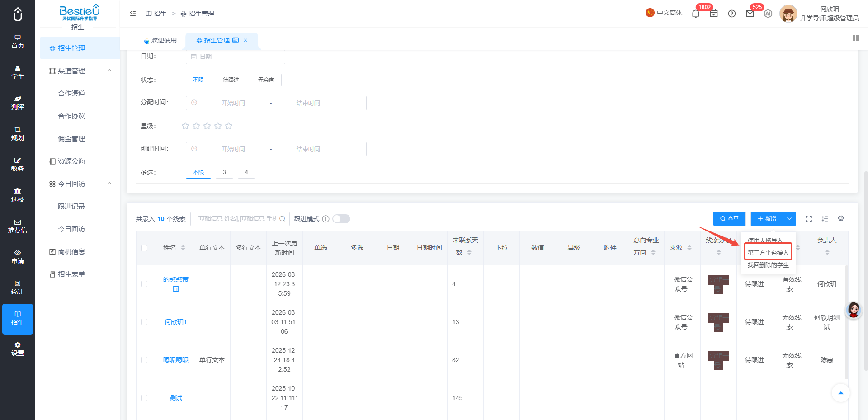
Task: Open the calendar schedule icon in header
Action: tap(714, 14)
